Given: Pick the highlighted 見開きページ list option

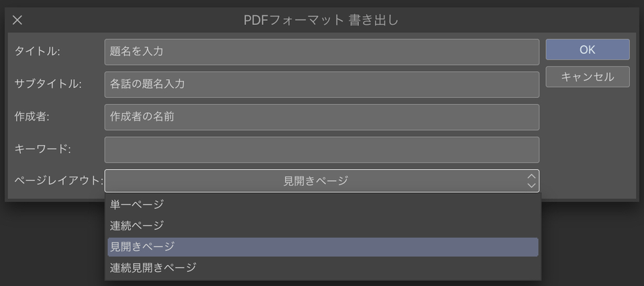Looking at the screenshot, I should pos(142,246).
